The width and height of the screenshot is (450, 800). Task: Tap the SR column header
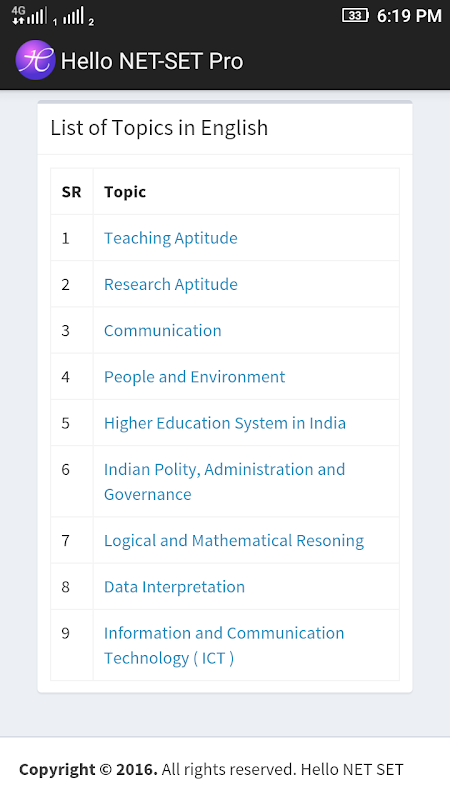tap(71, 192)
